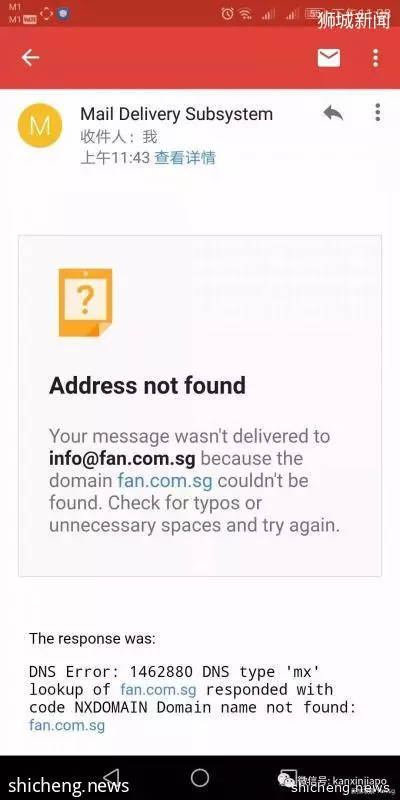Tap the Wi-Fi indicator in status bar
The width and height of the screenshot is (400, 800).
tap(245, 14)
